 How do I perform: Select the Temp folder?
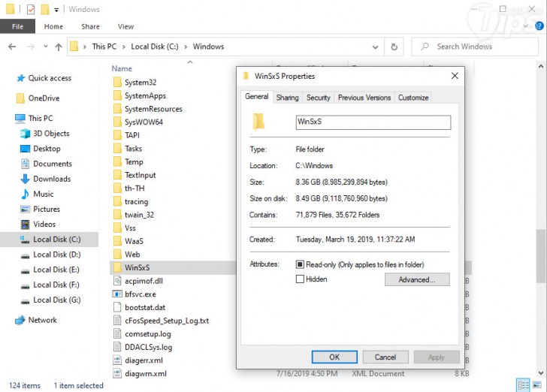pos(128,161)
